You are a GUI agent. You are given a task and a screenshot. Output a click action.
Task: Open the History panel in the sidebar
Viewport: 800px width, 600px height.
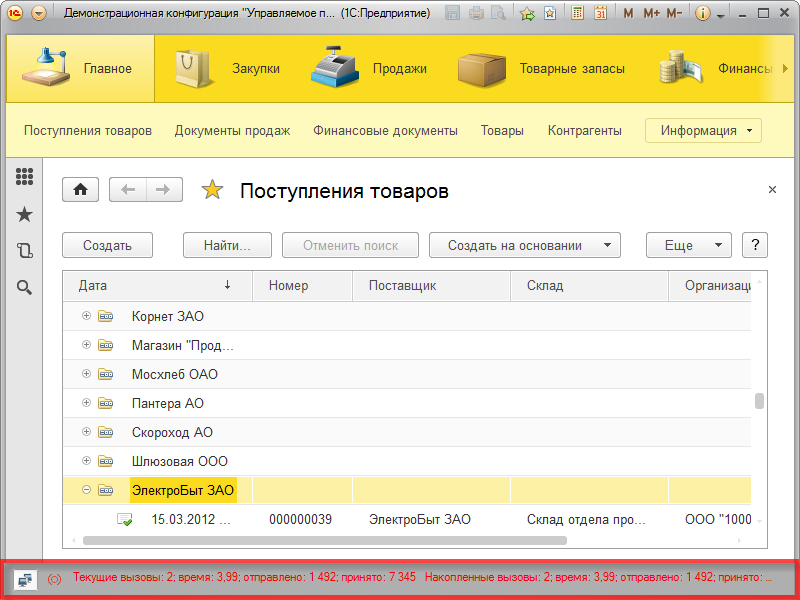pyautogui.click(x=25, y=250)
